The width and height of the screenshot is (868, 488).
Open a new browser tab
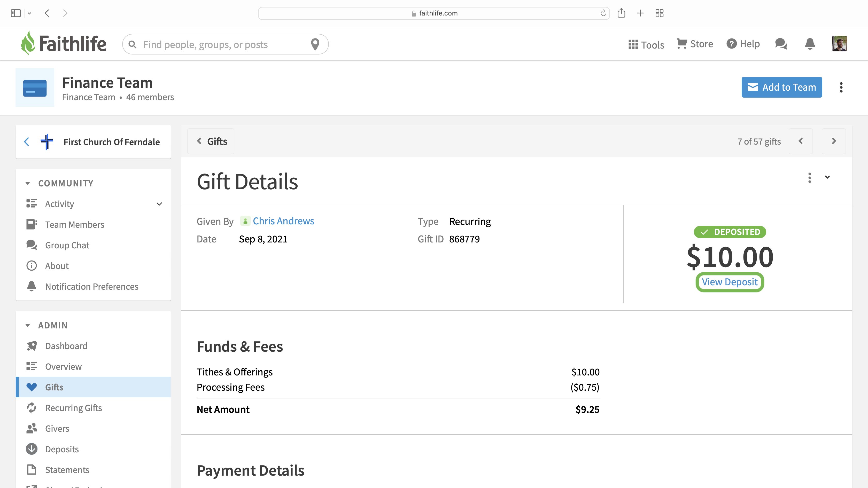[640, 13]
